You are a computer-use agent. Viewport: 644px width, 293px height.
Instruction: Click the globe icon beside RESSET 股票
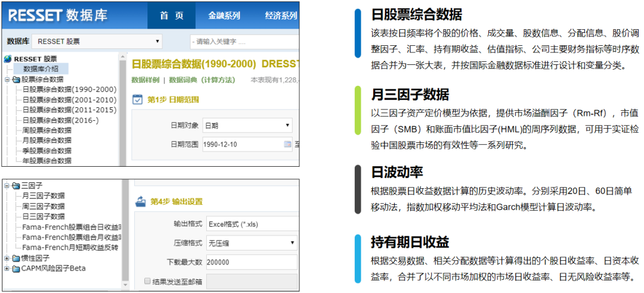point(8,59)
